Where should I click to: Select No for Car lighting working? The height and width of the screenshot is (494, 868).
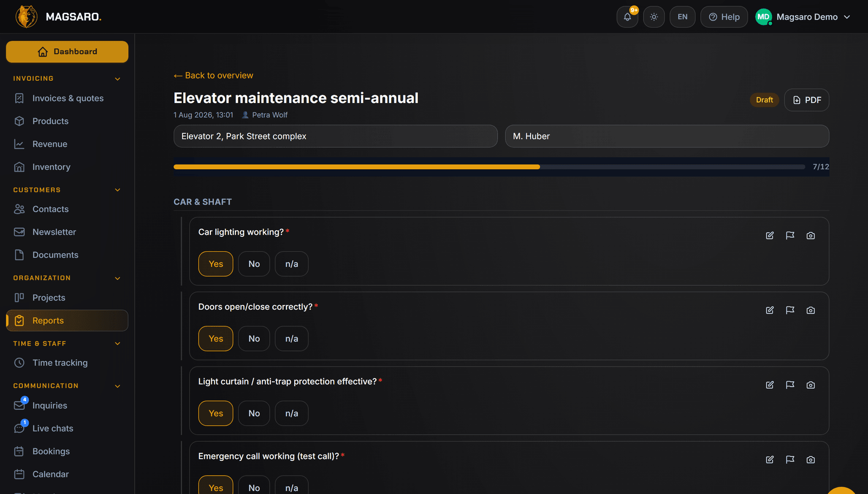pyautogui.click(x=254, y=264)
